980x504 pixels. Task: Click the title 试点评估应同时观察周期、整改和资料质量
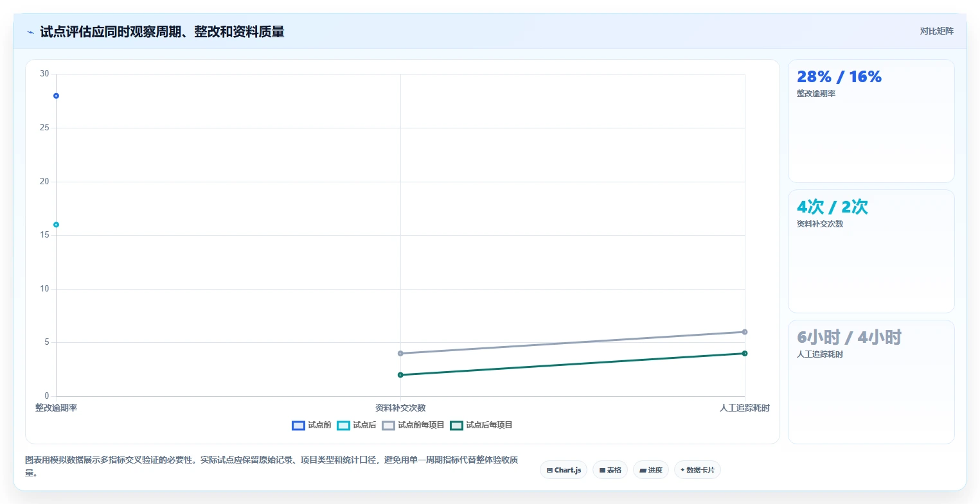pyautogui.click(x=162, y=32)
